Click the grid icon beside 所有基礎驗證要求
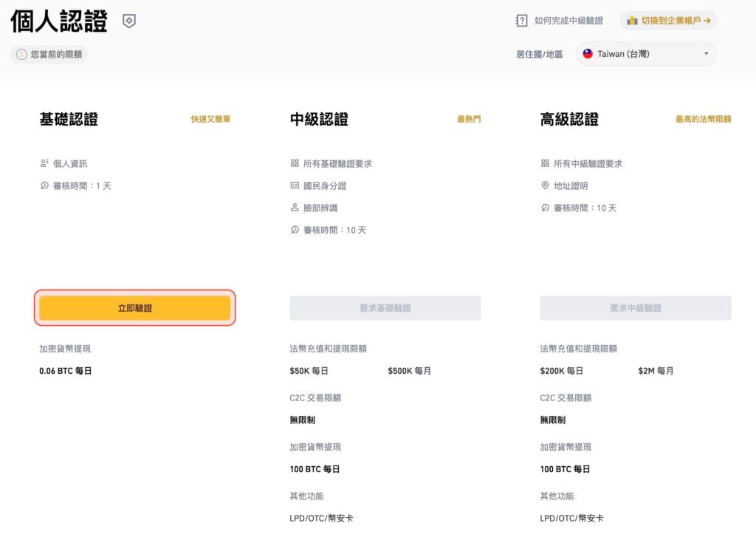Viewport: 756px width, 540px height. (295, 163)
